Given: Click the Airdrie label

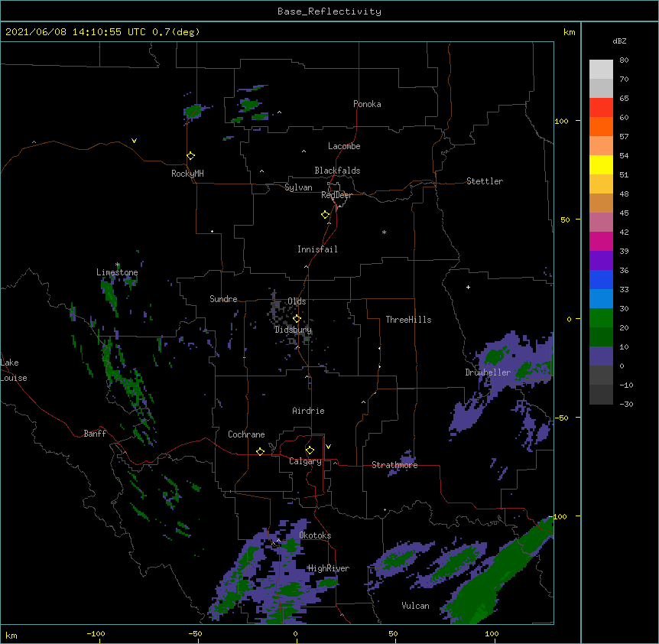Looking at the screenshot, I should point(309,411).
